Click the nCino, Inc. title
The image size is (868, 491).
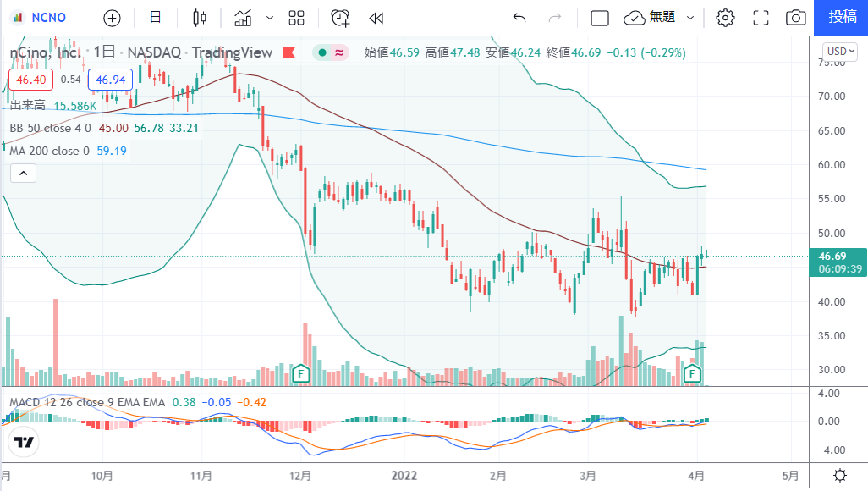(x=46, y=52)
